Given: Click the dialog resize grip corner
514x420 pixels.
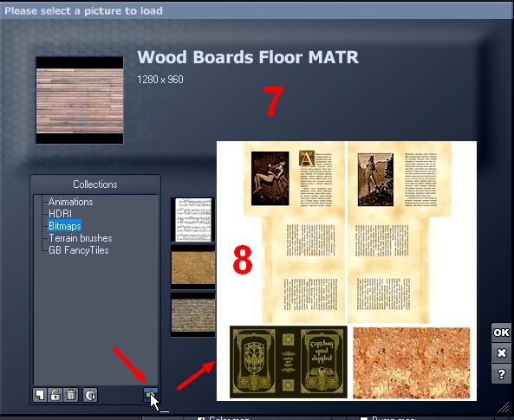Looking at the screenshot, I should pos(504,407).
